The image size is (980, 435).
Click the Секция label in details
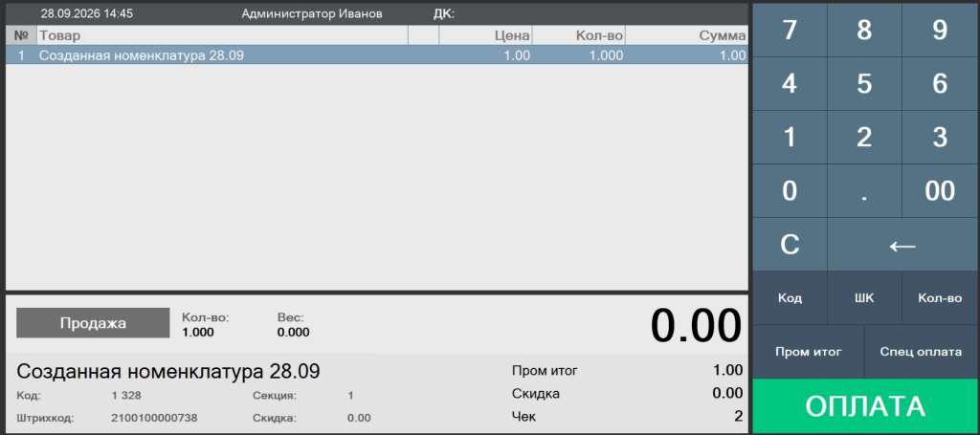275,395
